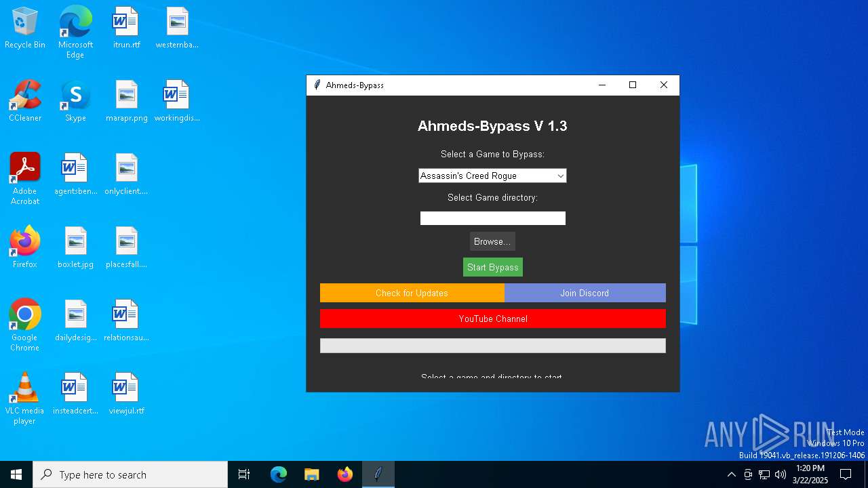
Task: Select marapr.png desktop file
Action: tap(126, 102)
